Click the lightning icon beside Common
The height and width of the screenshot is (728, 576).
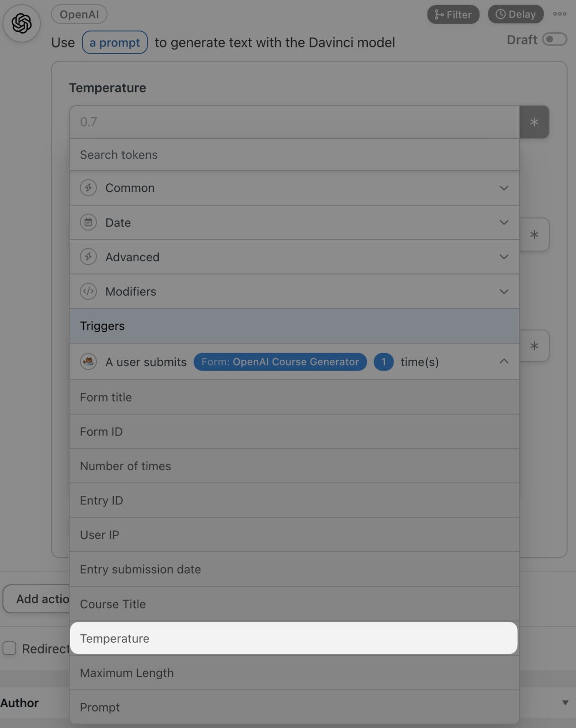tap(88, 188)
